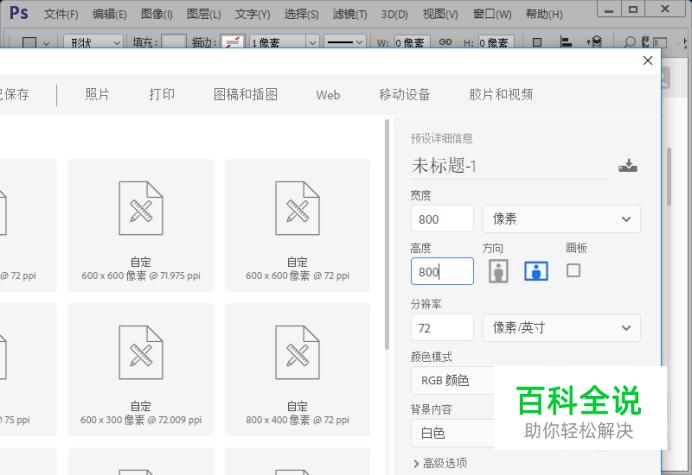Switch to the 打印 preset tab
The image size is (692, 475).
162,94
